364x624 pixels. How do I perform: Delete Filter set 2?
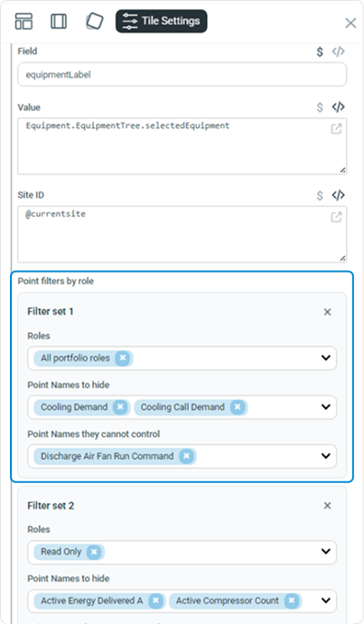click(327, 506)
